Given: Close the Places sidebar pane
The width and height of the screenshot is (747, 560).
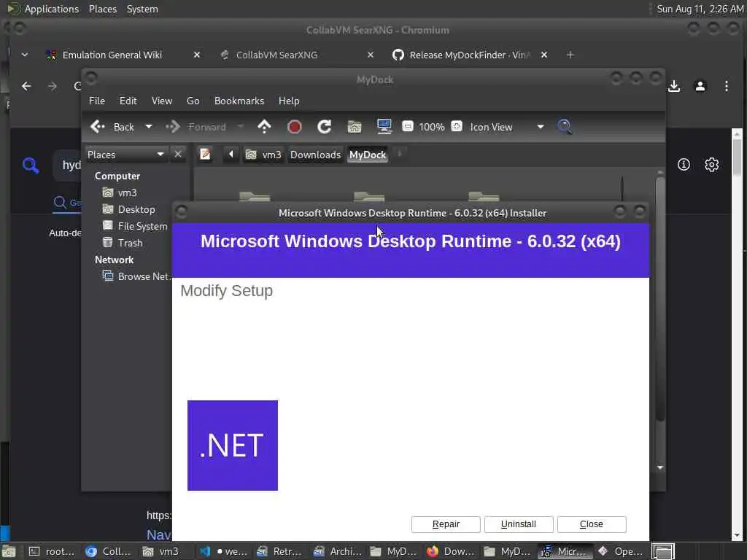Looking at the screenshot, I should (x=178, y=155).
